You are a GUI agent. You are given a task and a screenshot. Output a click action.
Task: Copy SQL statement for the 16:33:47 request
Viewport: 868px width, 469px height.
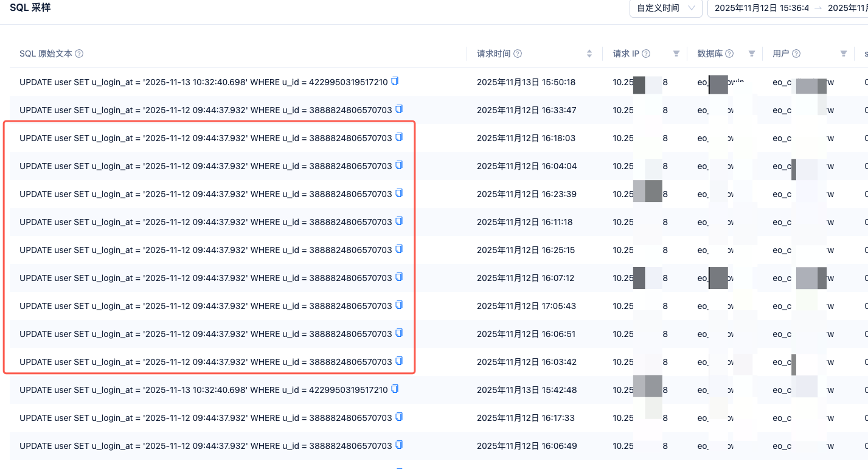pyautogui.click(x=399, y=109)
